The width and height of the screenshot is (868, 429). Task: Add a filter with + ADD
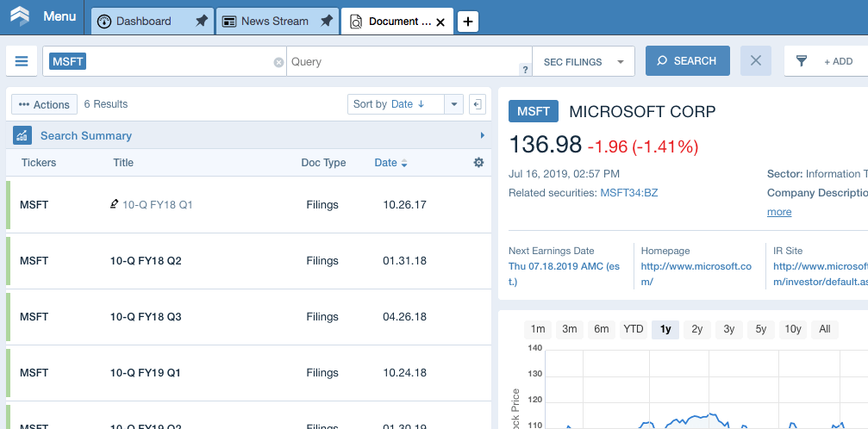pos(838,61)
